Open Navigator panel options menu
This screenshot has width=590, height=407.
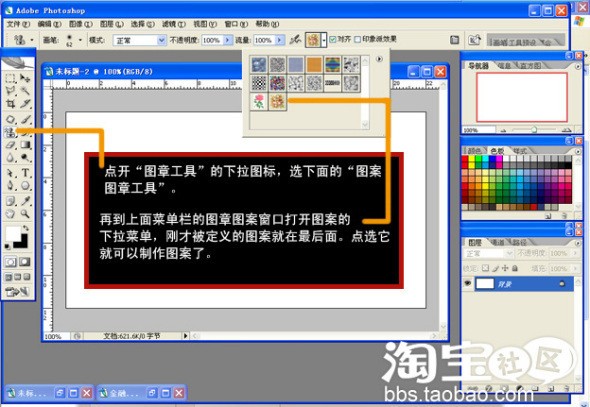point(578,67)
